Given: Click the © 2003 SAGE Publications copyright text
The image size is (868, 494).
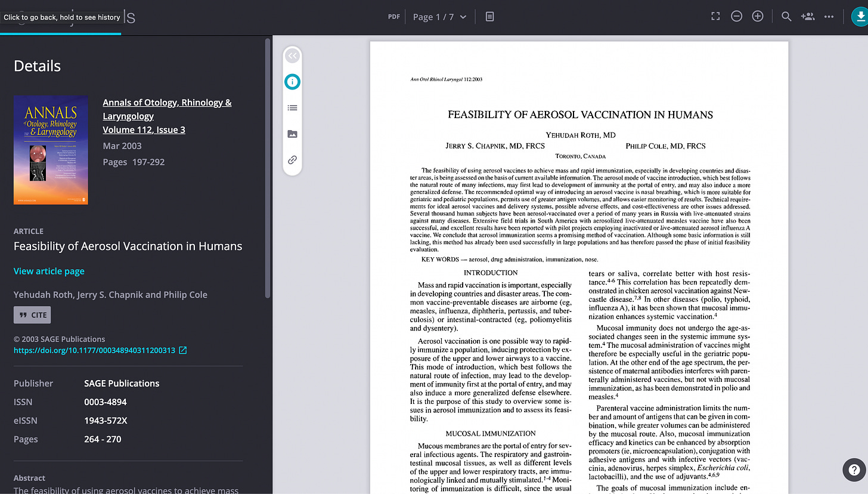Looking at the screenshot, I should 59,339.
